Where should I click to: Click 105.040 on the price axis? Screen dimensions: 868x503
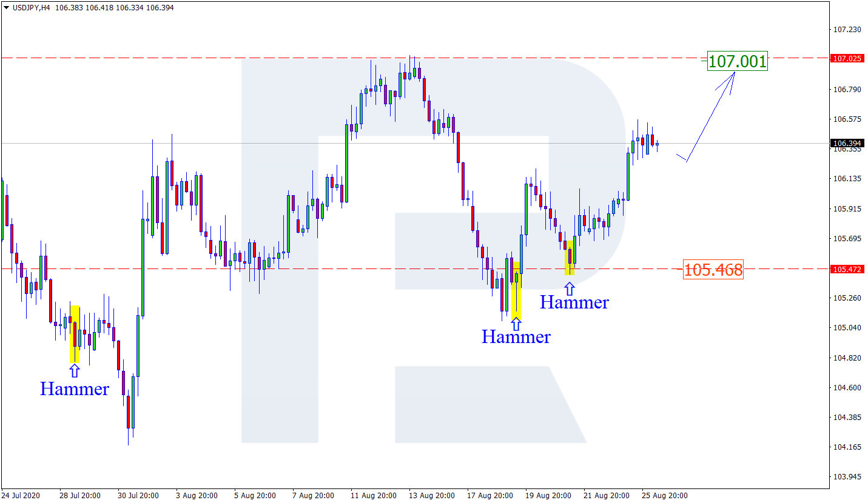847,328
